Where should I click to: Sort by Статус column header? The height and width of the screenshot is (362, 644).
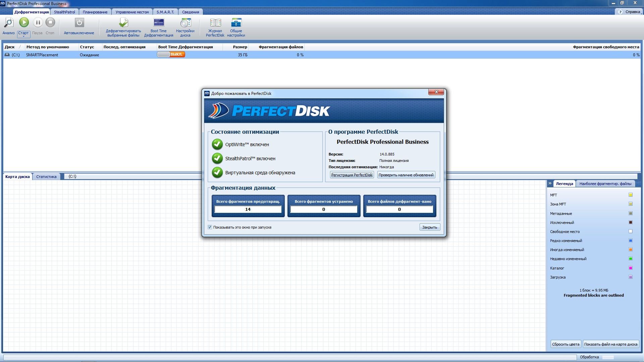[90, 47]
